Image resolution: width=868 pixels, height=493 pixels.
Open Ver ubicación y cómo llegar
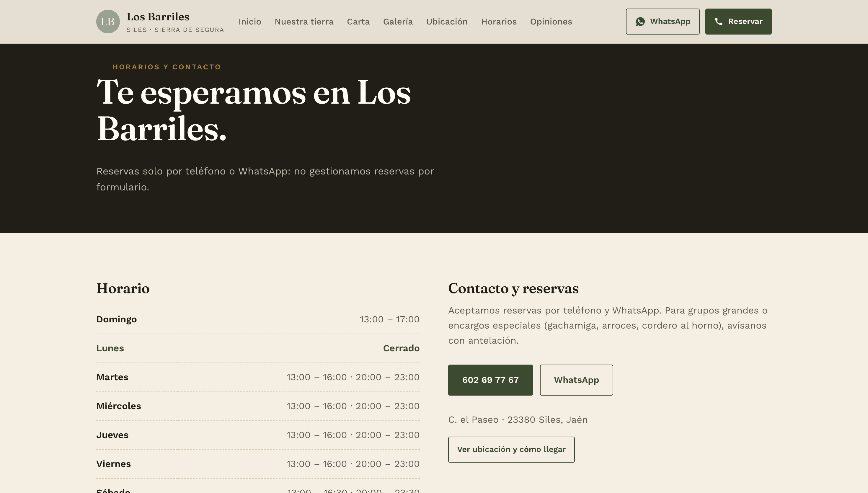[x=511, y=449]
